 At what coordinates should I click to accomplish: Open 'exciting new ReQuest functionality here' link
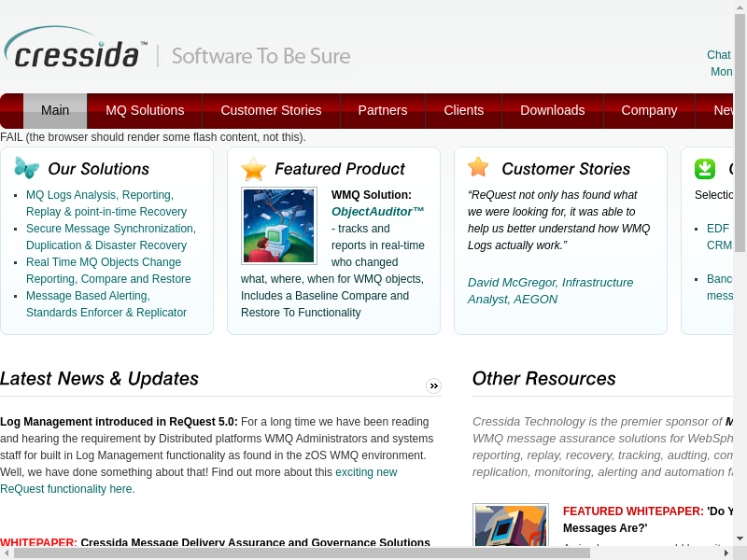[x=366, y=472]
